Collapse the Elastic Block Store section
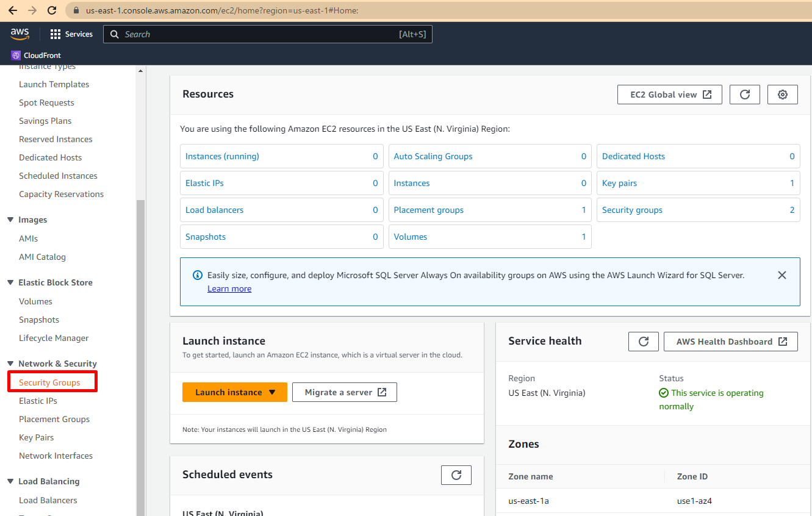812x516 pixels. [10, 283]
